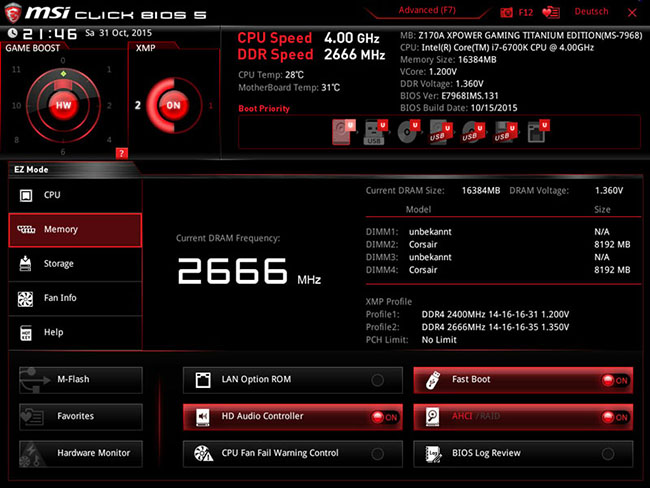650x488 pixels.
Task: Enable BIOS Log Review toggle
Action: tap(608, 454)
